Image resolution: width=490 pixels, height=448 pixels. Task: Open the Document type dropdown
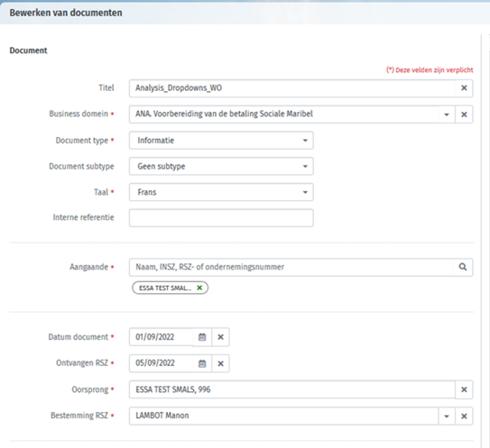pyautogui.click(x=221, y=141)
